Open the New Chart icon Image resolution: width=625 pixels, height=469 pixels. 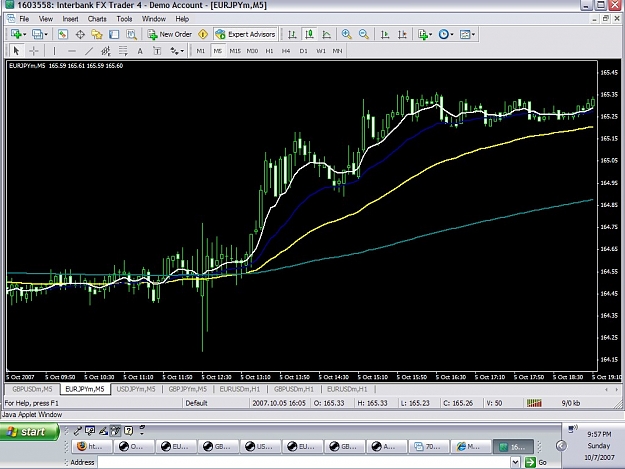tap(16, 34)
